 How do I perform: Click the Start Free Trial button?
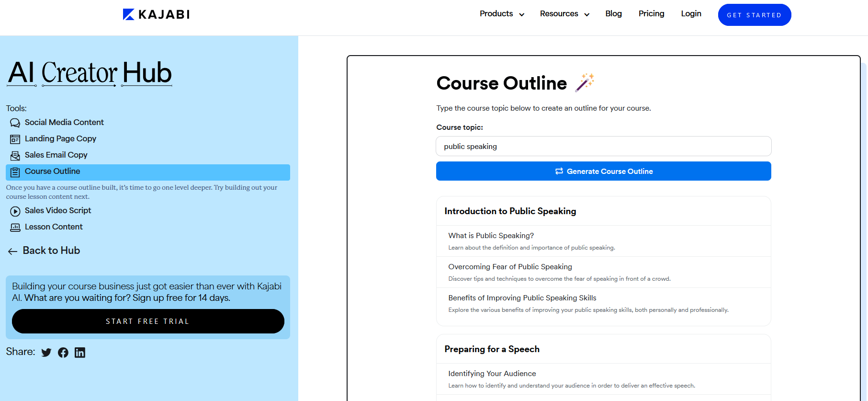tap(148, 321)
